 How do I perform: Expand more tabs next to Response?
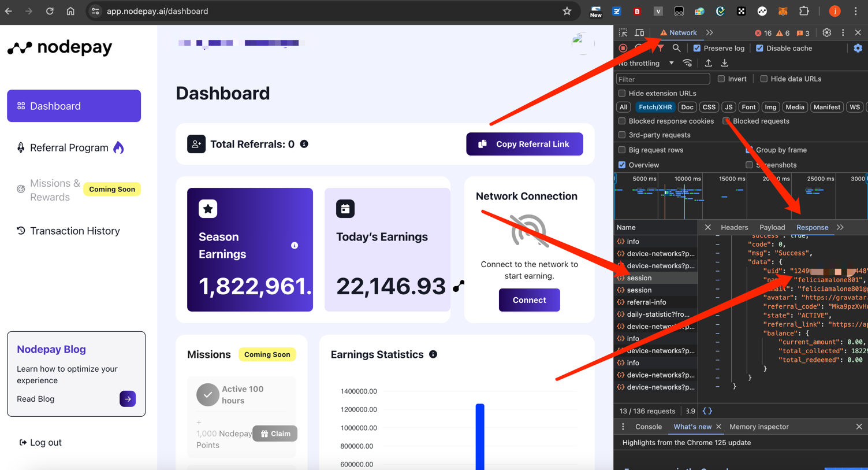tap(840, 227)
